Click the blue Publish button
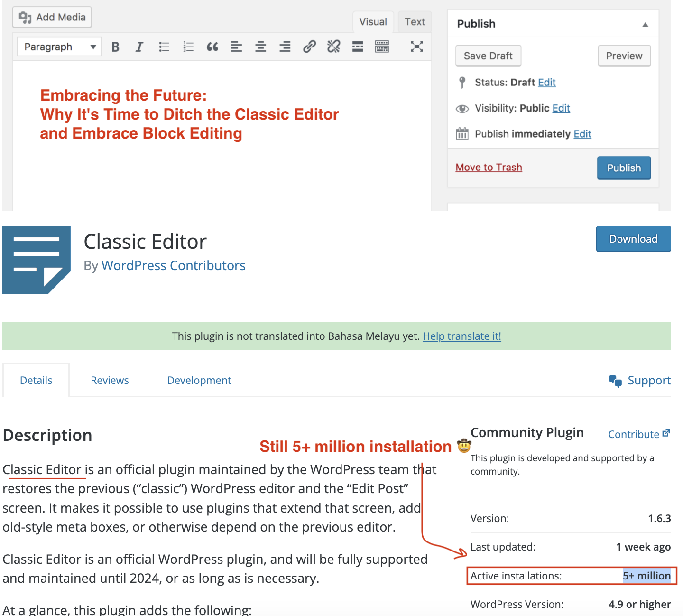Viewport: 683px width, 616px height. click(624, 168)
